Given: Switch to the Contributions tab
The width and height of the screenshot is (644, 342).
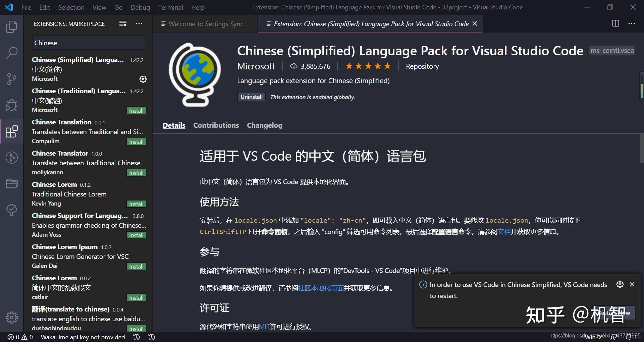Looking at the screenshot, I should click(x=216, y=125).
